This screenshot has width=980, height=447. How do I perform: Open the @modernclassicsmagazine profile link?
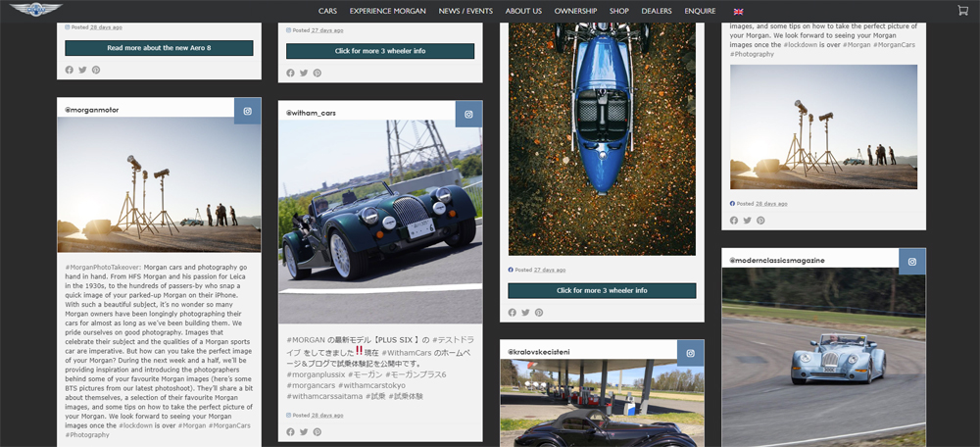click(x=777, y=260)
